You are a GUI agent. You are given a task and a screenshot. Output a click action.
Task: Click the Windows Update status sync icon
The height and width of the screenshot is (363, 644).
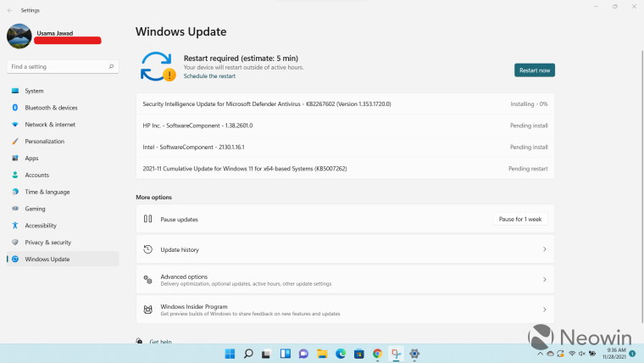[x=158, y=67]
